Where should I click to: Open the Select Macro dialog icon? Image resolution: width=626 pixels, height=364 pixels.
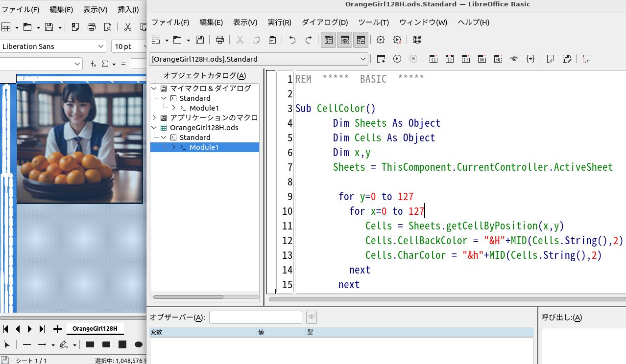381,40
